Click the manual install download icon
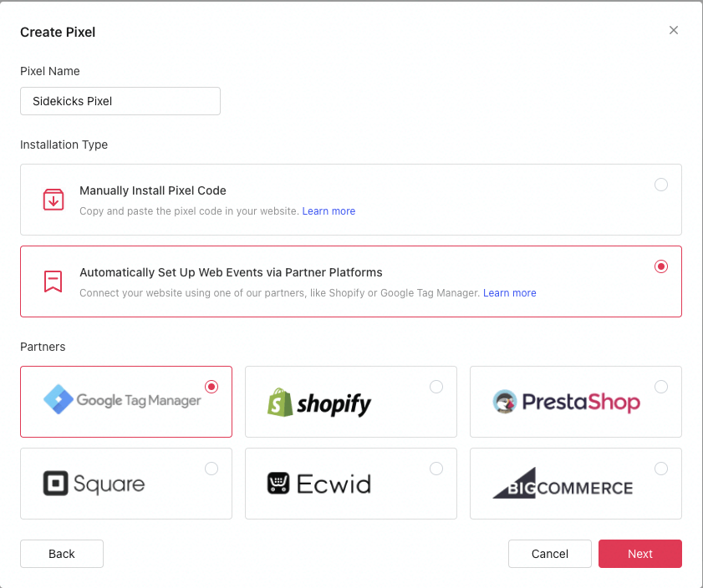Viewport: 703px width, 588px height. click(53, 200)
